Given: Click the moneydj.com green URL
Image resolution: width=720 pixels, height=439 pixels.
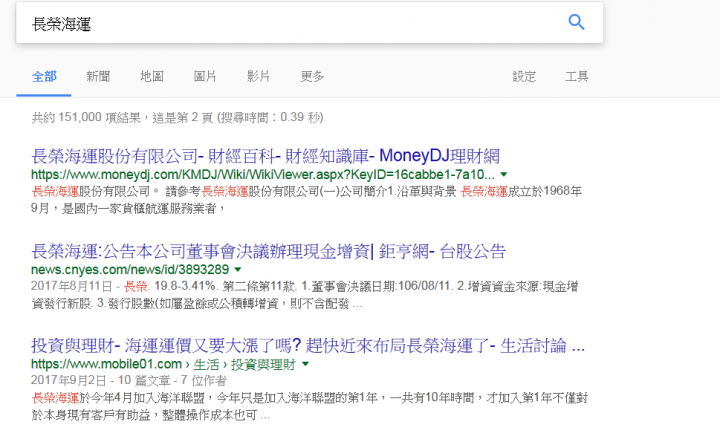Looking at the screenshot, I should coord(263,174).
